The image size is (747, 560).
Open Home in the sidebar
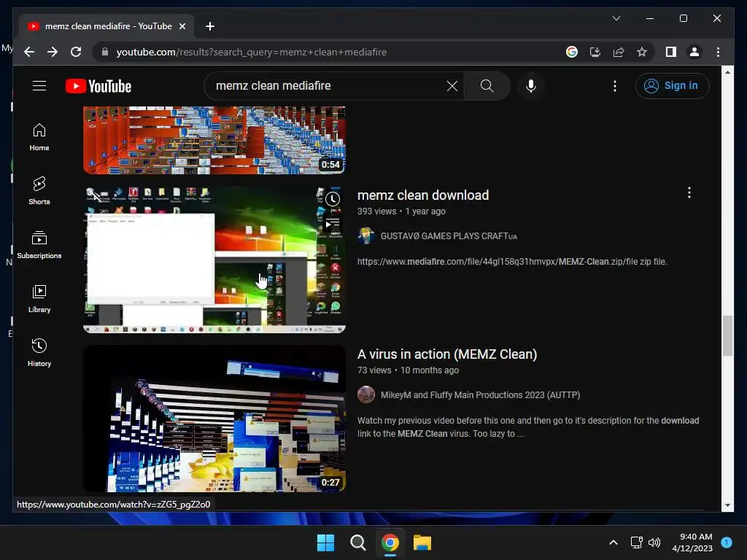39,137
